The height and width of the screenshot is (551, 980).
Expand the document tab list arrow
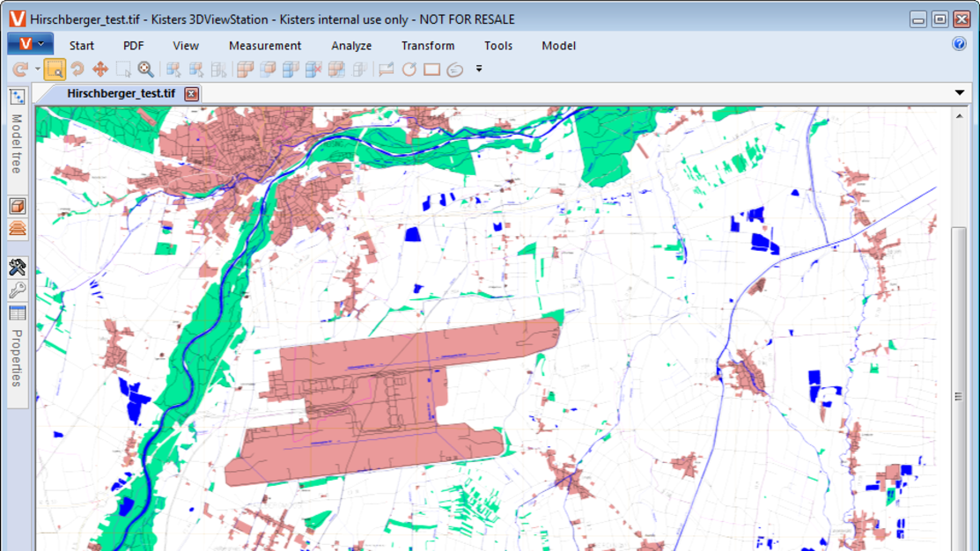tap(960, 92)
